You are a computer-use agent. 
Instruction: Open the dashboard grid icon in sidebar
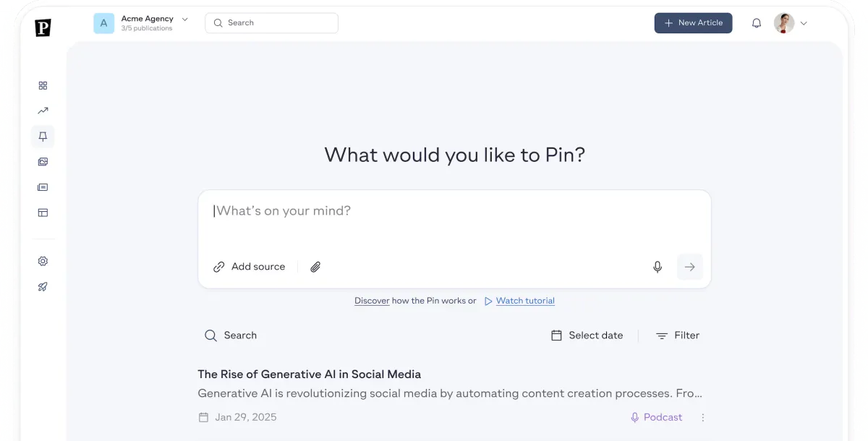click(43, 85)
